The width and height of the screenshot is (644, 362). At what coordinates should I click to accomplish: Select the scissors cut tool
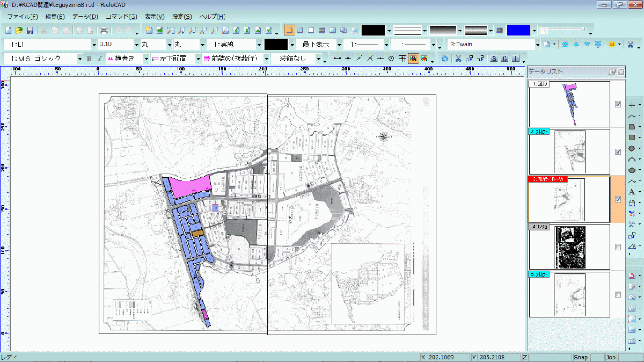(x=458, y=59)
